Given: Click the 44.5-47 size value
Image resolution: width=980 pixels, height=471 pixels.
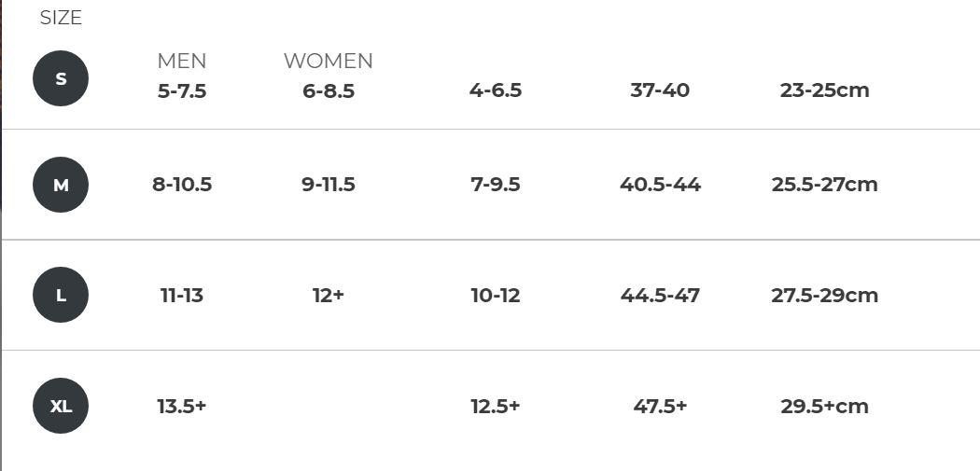Looking at the screenshot, I should pyautogui.click(x=660, y=295).
